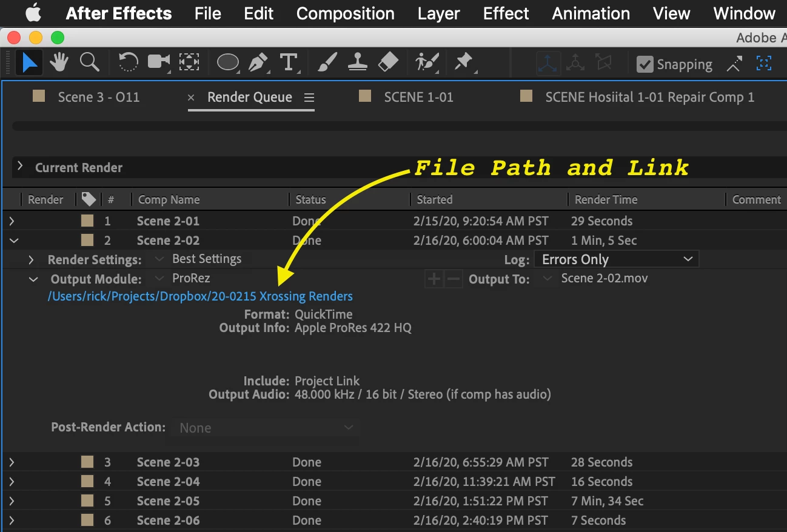The image size is (787, 532).
Task: Click the View Axis Mode icon
Action: [x=603, y=63]
